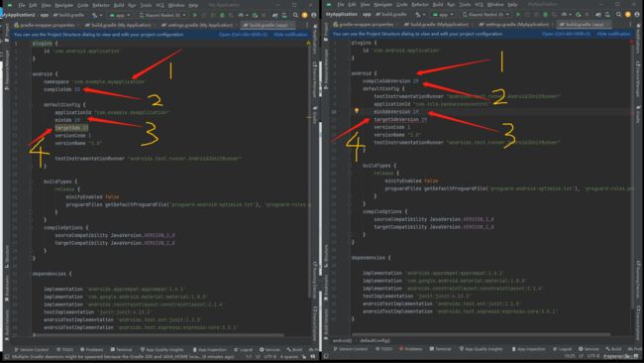Screen dimensions: 644x363
Task: Run the app in the right window
Action: coord(518,15)
